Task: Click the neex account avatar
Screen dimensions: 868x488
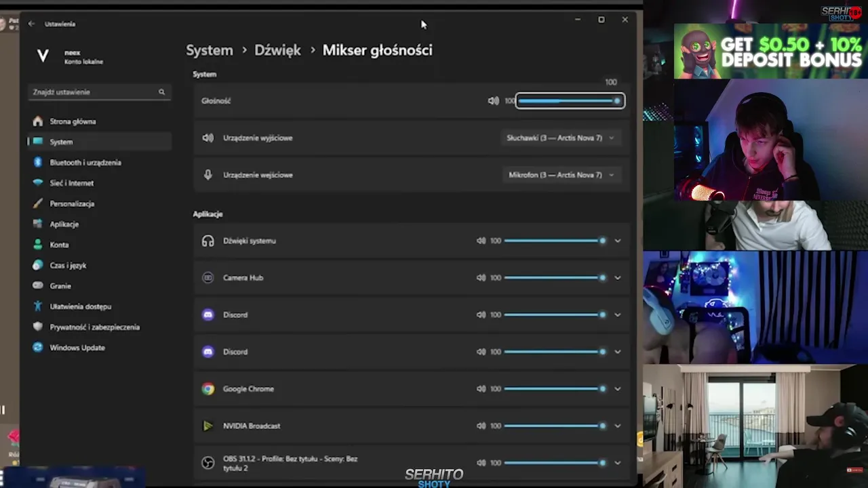Action: click(x=43, y=56)
